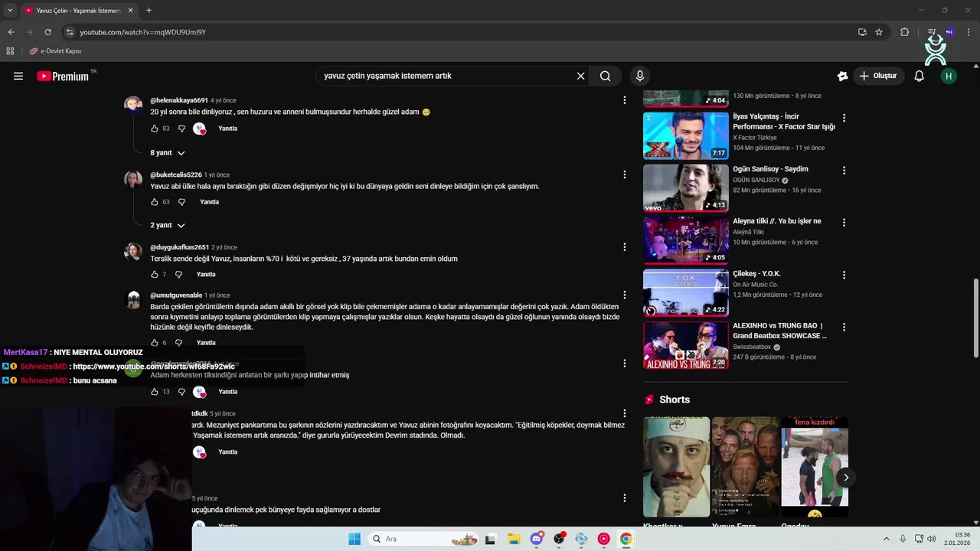This screenshot has height=551, width=980.
Task: Dislike the comment by @buketcalis5226
Action: pos(181,202)
